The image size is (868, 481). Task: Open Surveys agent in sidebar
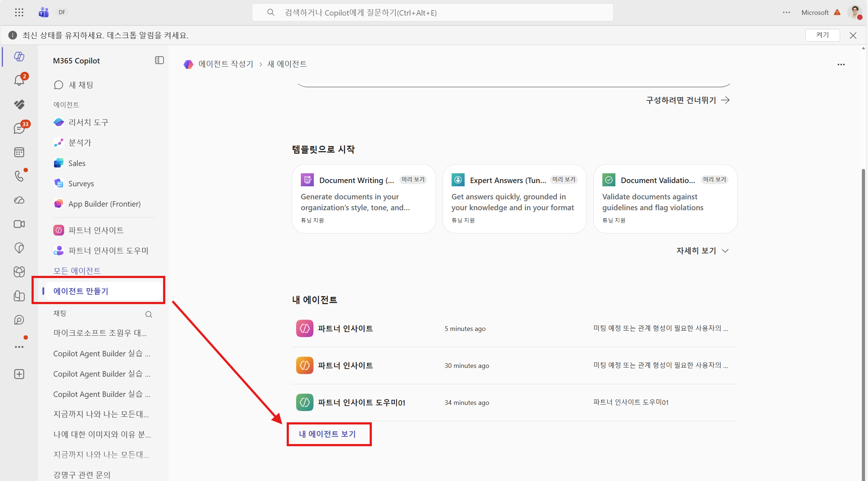pyautogui.click(x=74, y=183)
